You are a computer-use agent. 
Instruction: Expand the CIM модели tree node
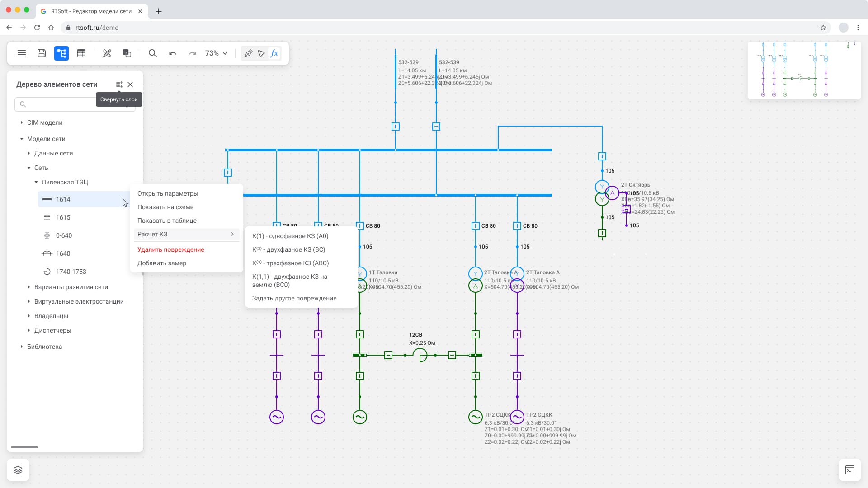point(22,122)
